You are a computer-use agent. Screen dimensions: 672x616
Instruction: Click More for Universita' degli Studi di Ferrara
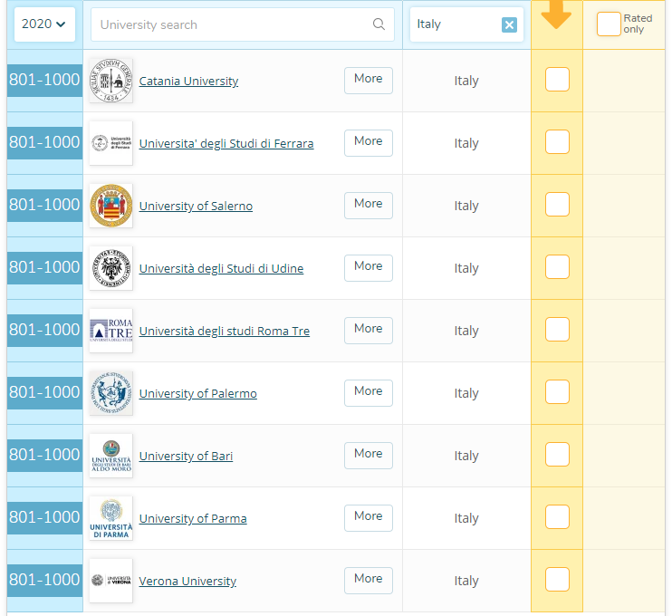369,143
